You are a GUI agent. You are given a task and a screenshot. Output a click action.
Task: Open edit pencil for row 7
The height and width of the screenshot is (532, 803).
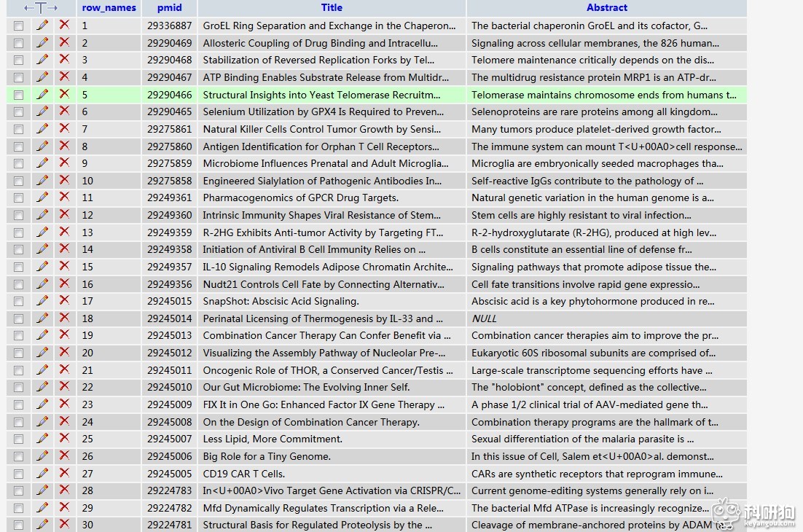tap(42, 128)
